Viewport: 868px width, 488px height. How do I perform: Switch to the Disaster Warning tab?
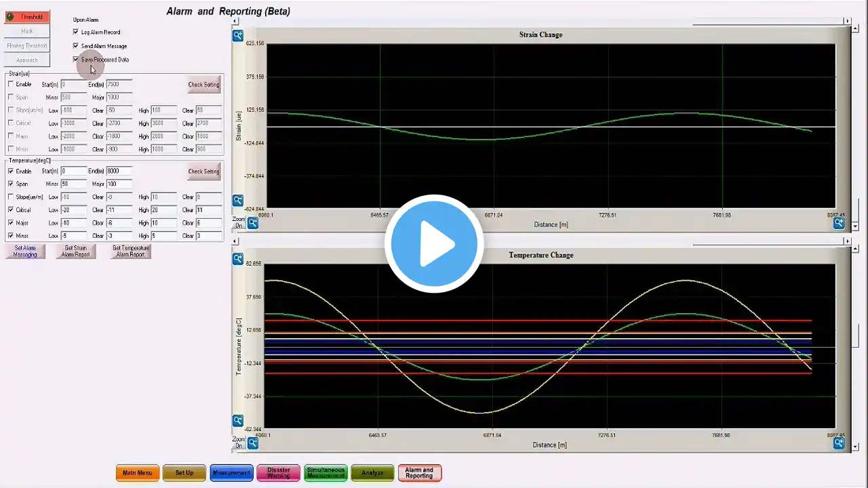tap(278, 473)
